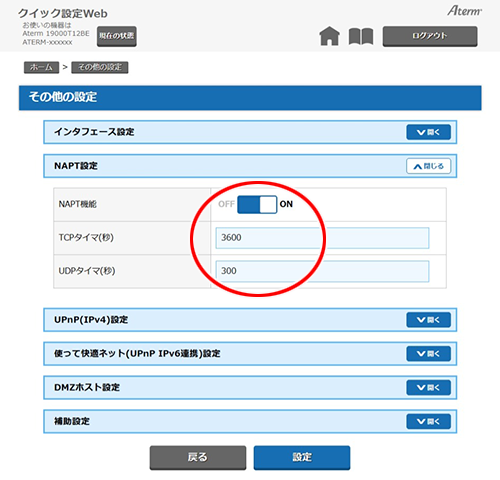This screenshot has height=480, width=500.
Task: Collapse the NAPT設定 section
Action: 428,166
